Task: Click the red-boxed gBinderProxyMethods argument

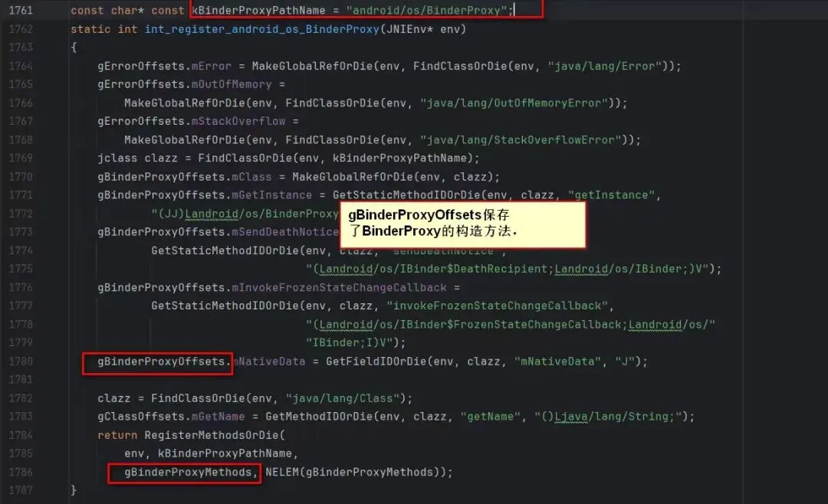Action: point(184,473)
